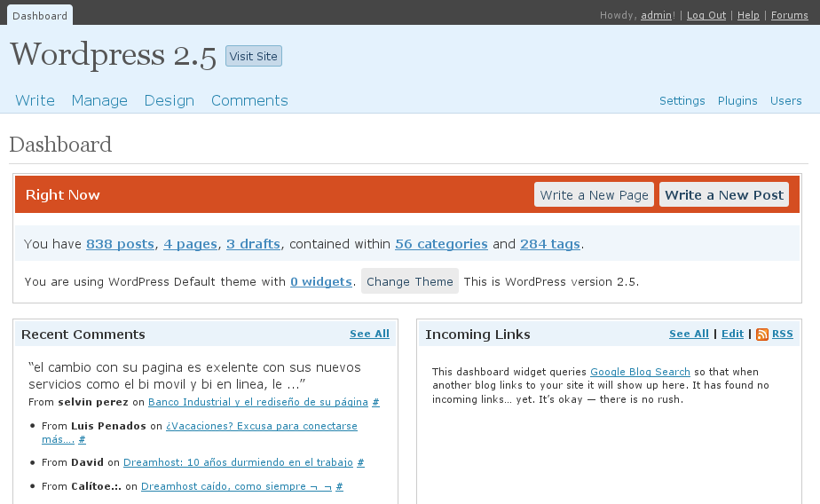Open Dreamhost: 10 años durmiendo post link

tap(238, 462)
